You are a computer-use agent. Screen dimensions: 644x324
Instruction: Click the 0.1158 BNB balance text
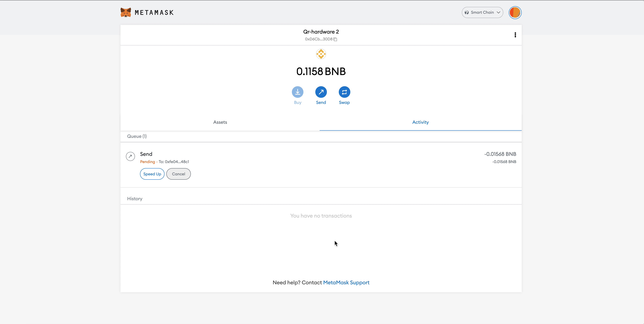[321, 71]
